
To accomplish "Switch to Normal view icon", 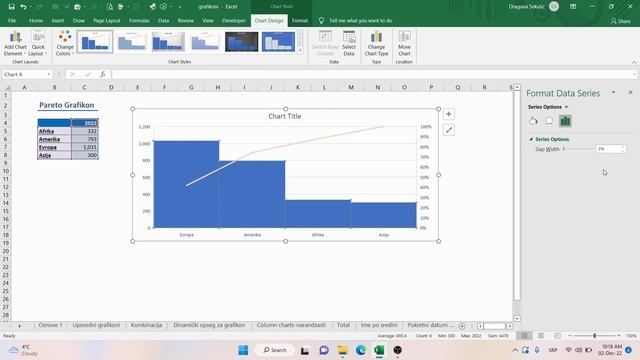I will point(524,336).
